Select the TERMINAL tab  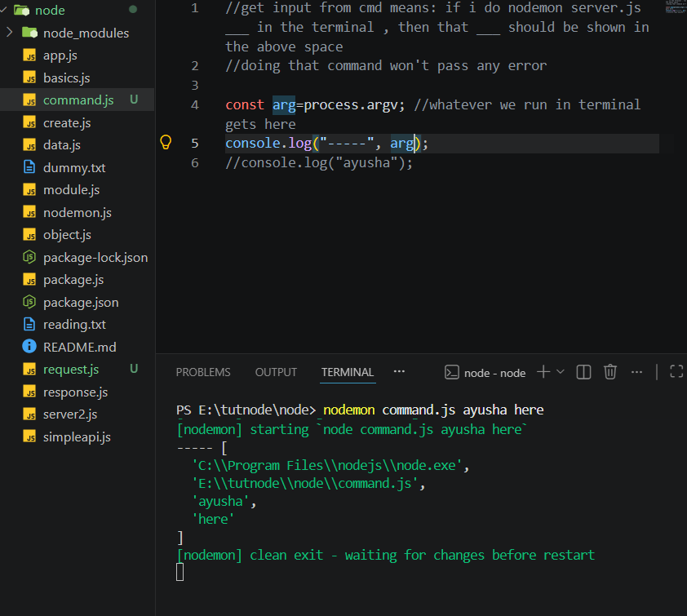tap(348, 372)
